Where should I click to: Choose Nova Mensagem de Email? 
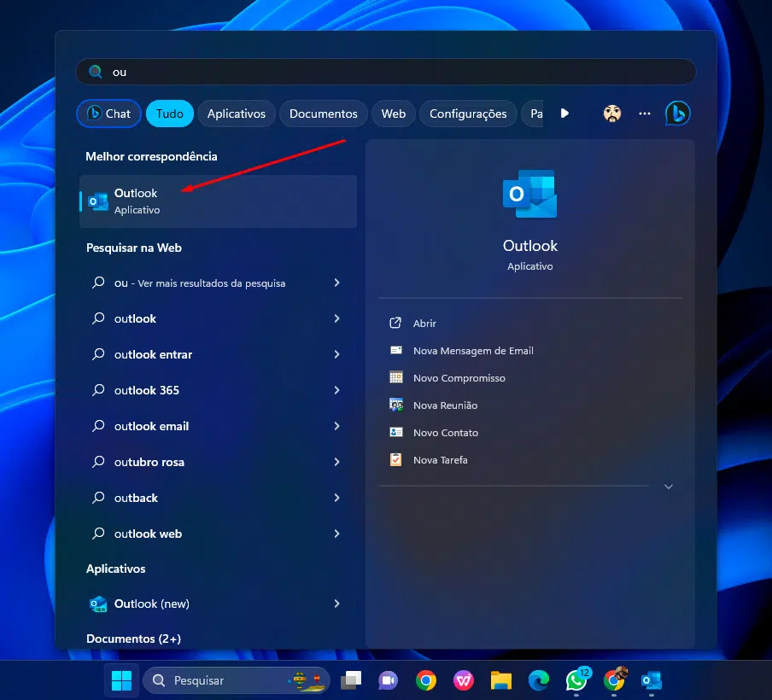pyautogui.click(x=473, y=351)
